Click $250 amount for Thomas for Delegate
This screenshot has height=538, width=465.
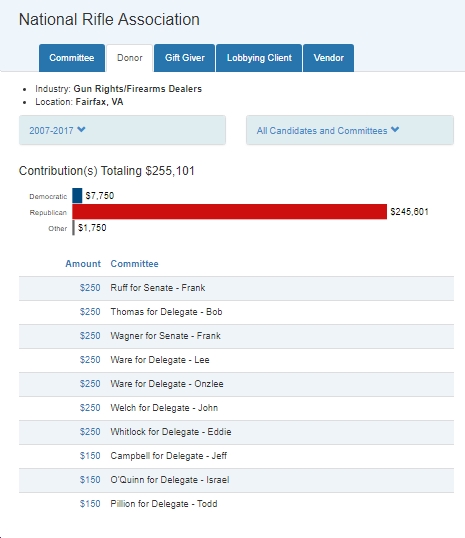click(x=90, y=312)
